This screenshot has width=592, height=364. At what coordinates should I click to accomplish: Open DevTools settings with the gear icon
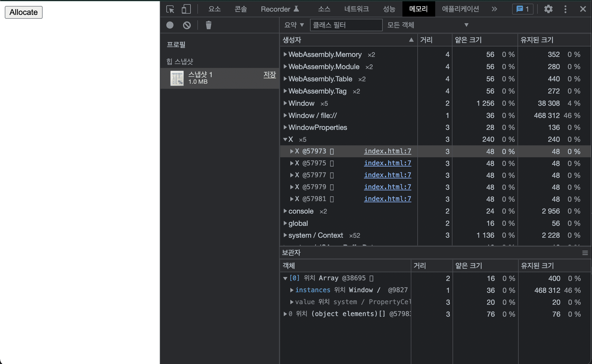point(548,9)
